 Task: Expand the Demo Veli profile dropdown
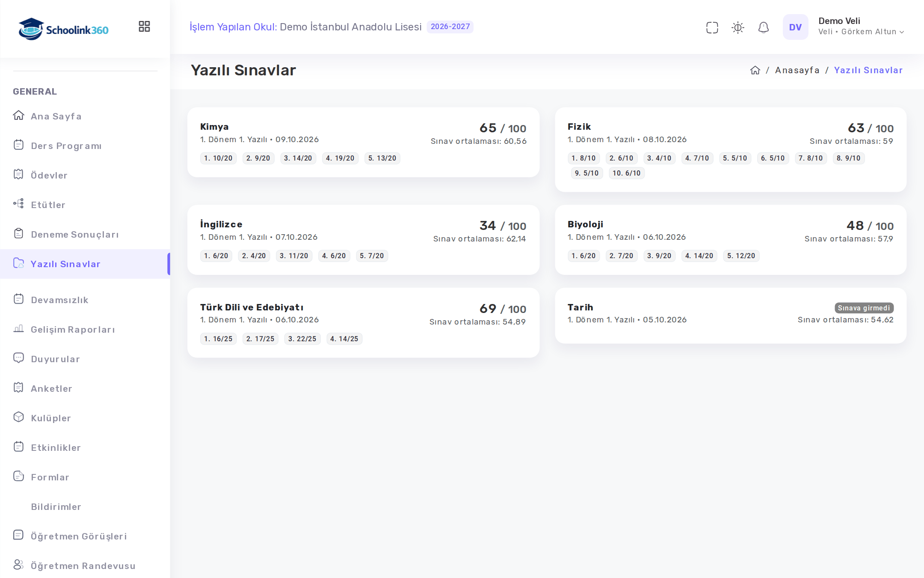tap(861, 27)
